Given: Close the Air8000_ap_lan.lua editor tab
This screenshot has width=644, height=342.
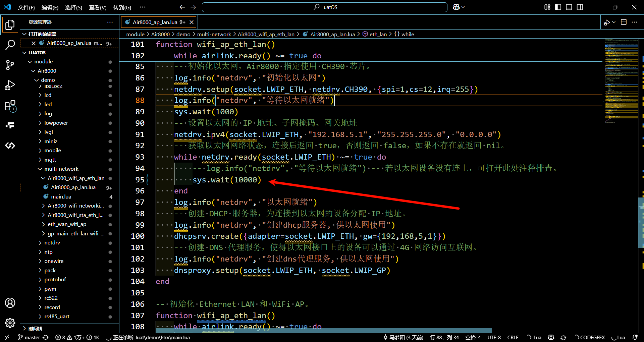Looking at the screenshot, I should pyautogui.click(x=192, y=22).
